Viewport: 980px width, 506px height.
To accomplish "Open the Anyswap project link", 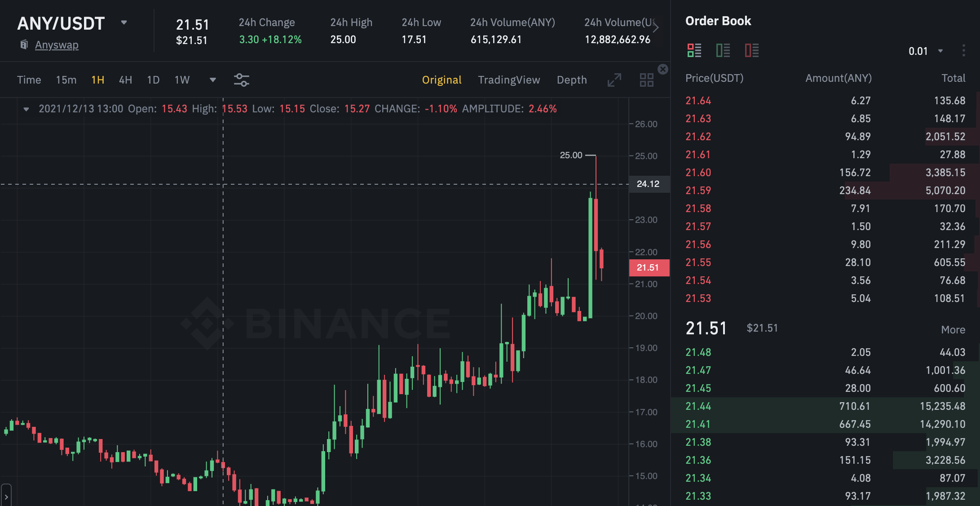I will [57, 45].
